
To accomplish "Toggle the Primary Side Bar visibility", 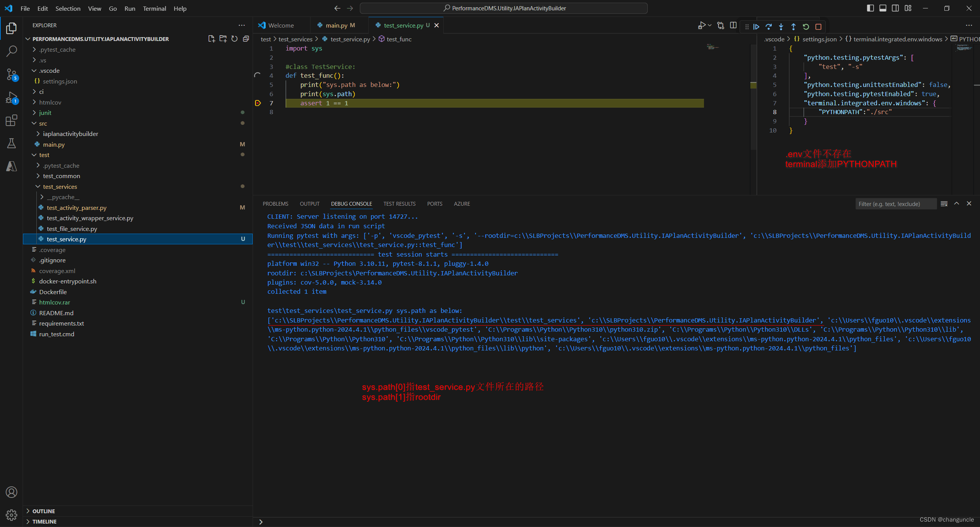I will 870,8.
